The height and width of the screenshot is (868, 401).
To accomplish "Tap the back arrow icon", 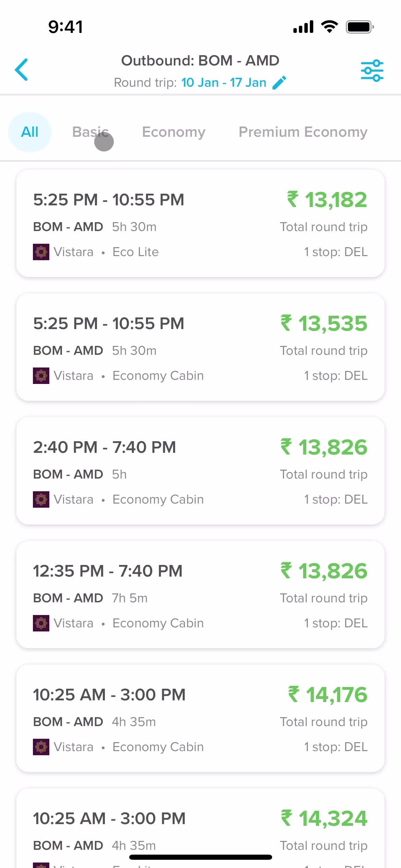I will point(21,70).
